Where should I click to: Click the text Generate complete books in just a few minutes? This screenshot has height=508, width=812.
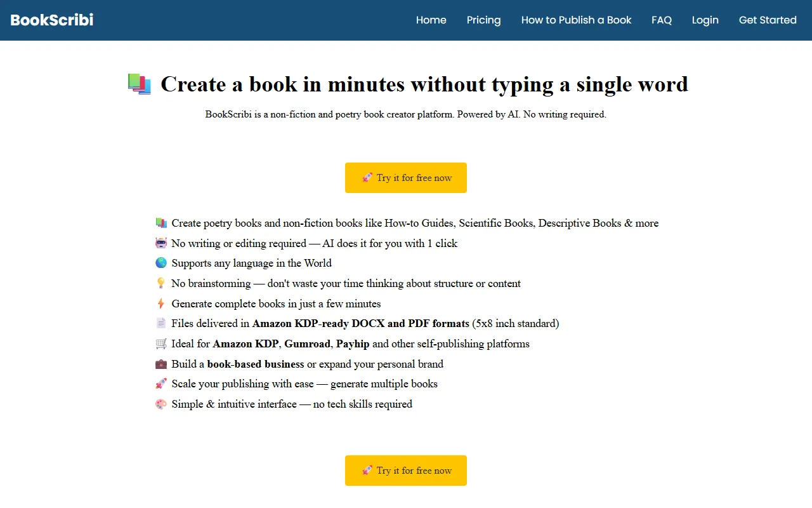click(276, 304)
